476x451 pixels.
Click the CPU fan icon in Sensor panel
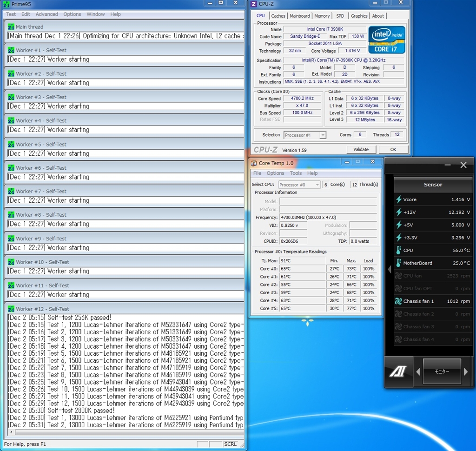[398, 276]
